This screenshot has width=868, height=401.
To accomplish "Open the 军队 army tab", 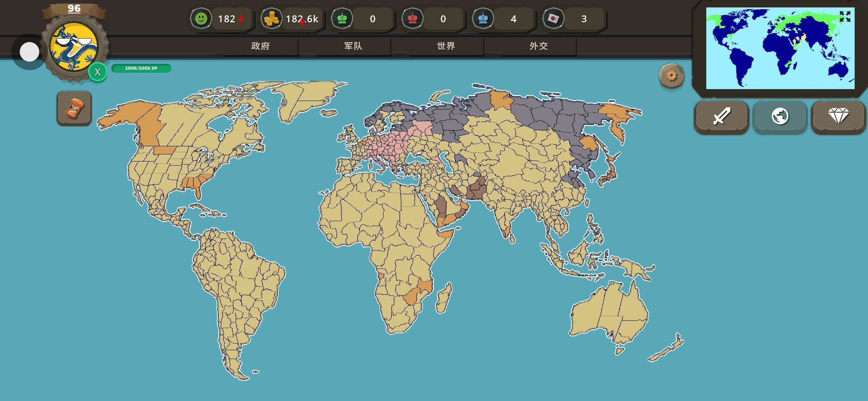I will click(353, 46).
